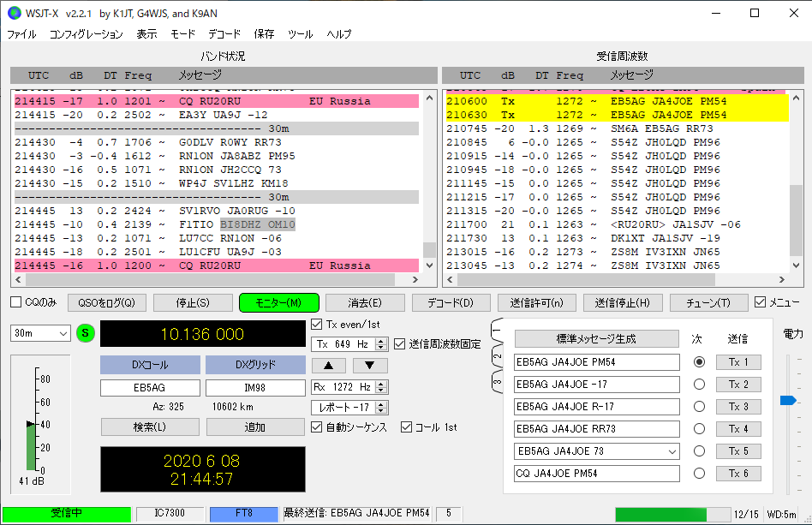Screen dimensions: 812x525
Task: Click the 送信停止(H) halt Tx button
Action: coord(623,303)
